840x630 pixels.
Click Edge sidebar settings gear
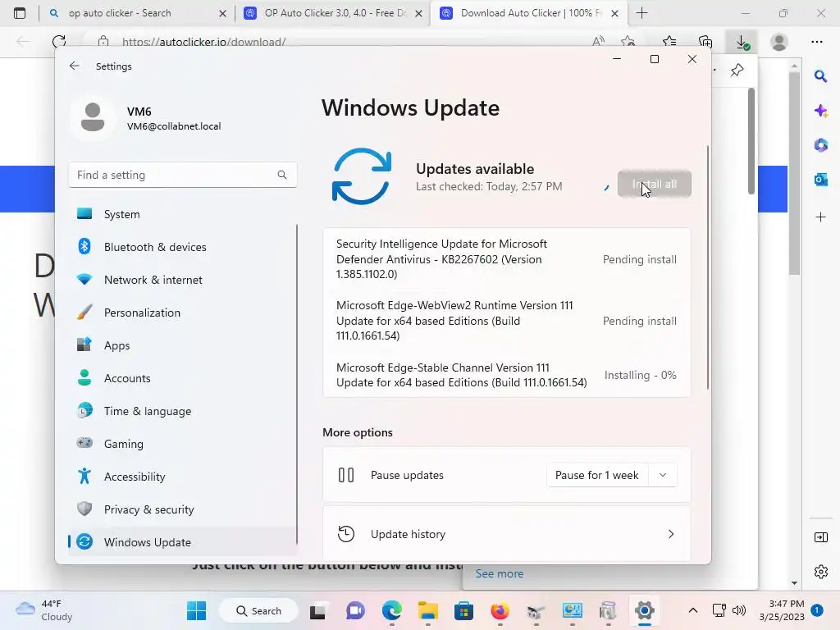(x=820, y=572)
